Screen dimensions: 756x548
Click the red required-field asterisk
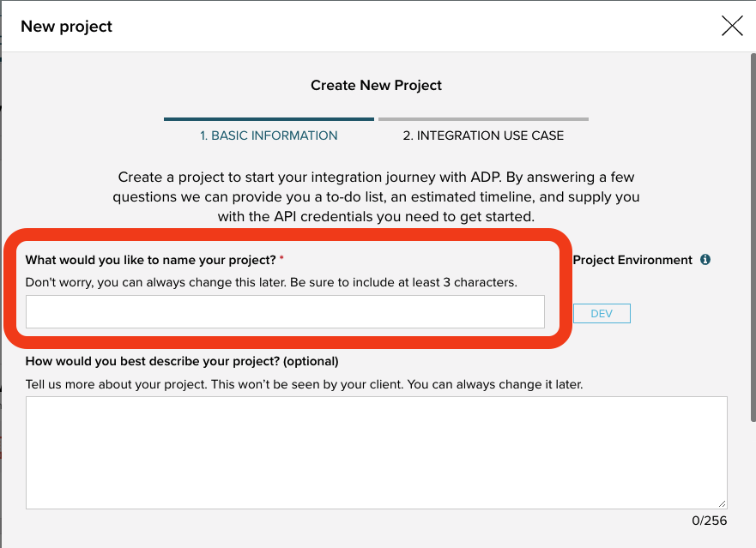point(281,258)
